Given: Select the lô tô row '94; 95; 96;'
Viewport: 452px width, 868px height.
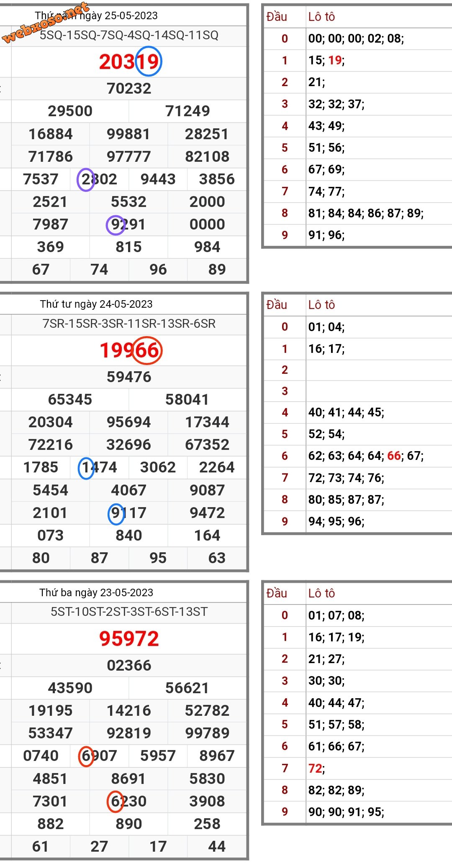Looking at the screenshot, I should click(x=336, y=521).
